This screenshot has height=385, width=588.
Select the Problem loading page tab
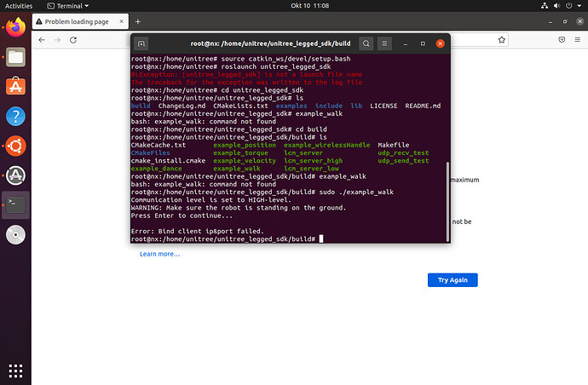pyautogui.click(x=80, y=21)
